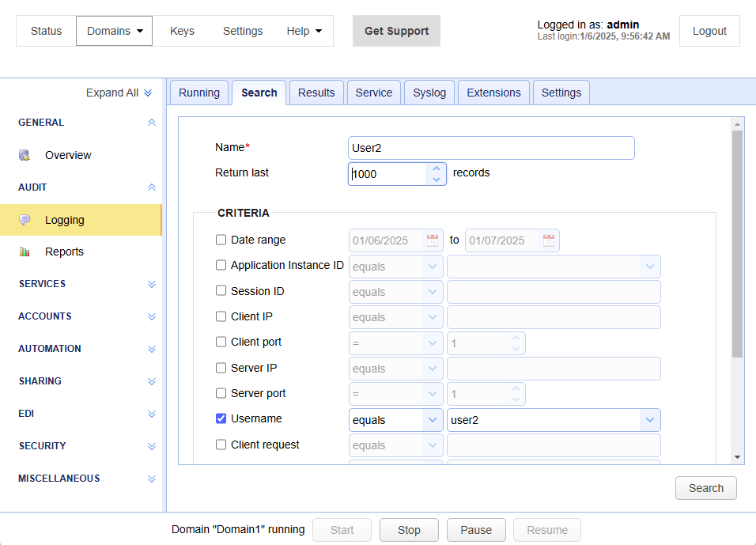Collapse the GENERAL section chevron
Image resolution: width=756 pixels, height=545 pixels.
point(152,123)
